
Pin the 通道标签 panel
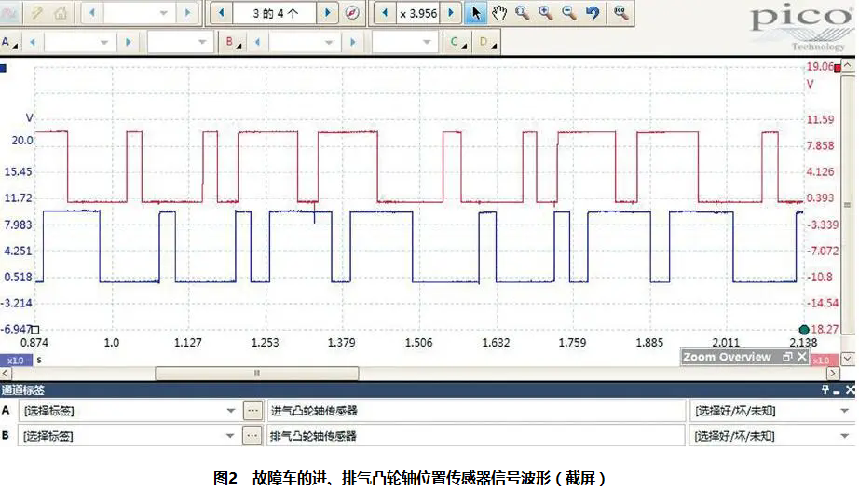click(x=825, y=389)
